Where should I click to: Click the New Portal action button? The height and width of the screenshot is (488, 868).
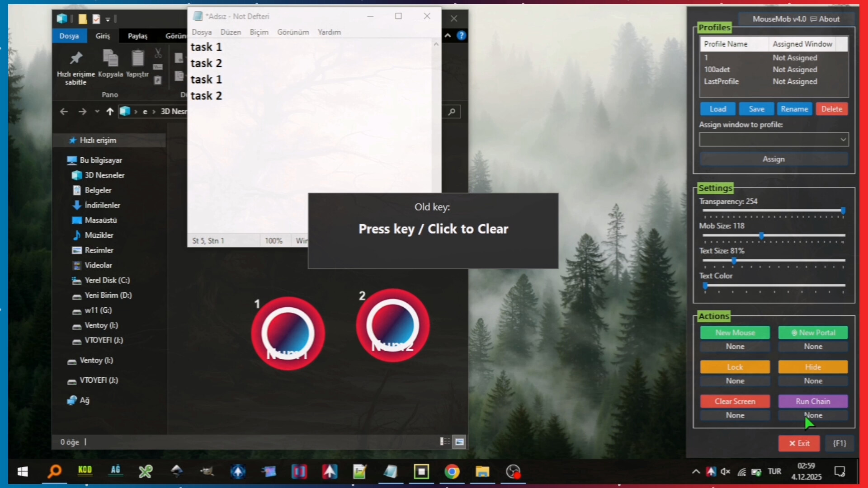point(813,333)
